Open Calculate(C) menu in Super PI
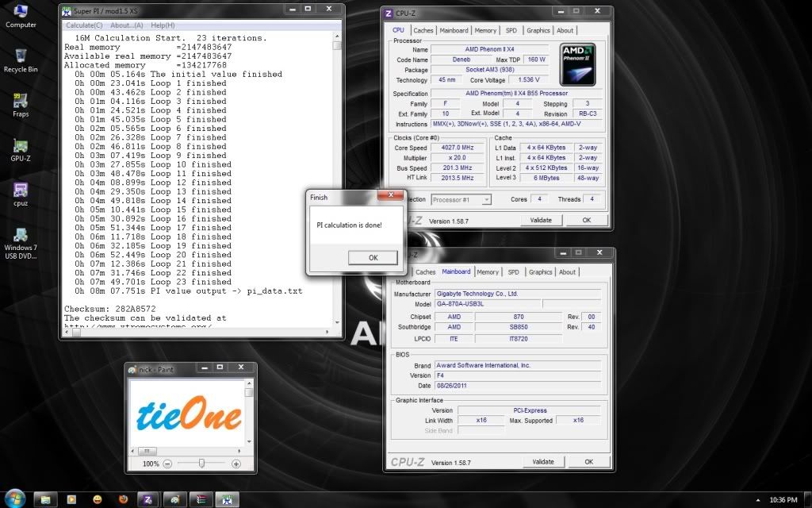812x508 pixels. [x=84, y=25]
